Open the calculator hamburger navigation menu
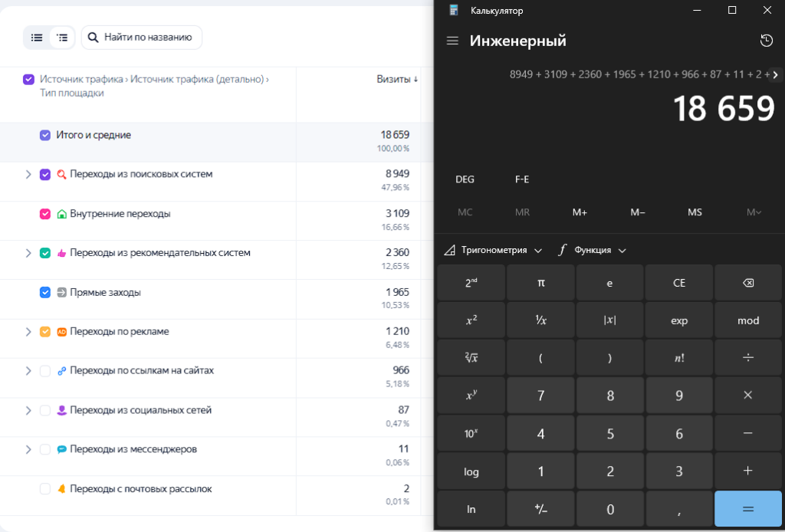 pyautogui.click(x=452, y=41)
